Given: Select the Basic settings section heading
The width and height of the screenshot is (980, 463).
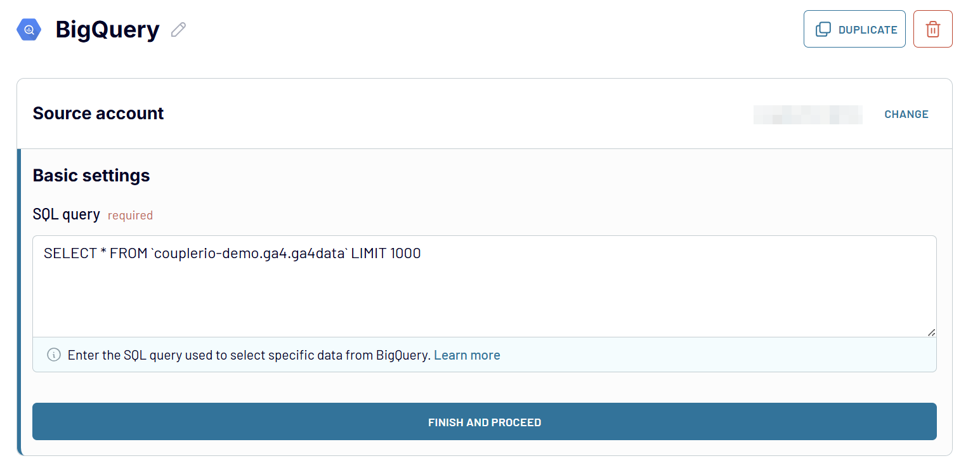Looking at the screenshot, I should click(x=91, y=176).
